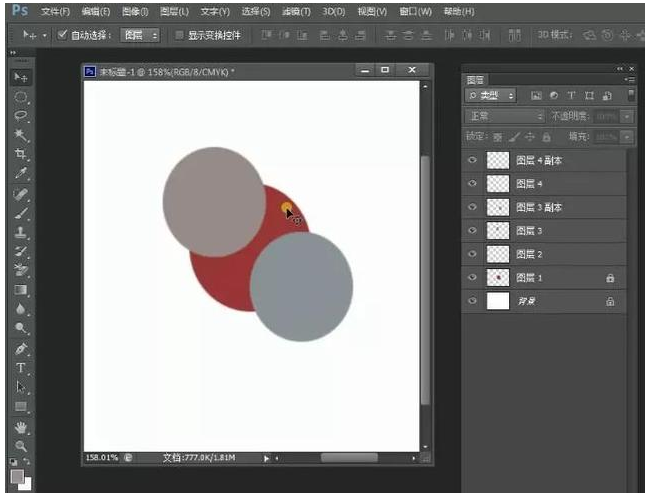
Task: Lock layer position in Layers panel
Action: pos(529,137)
